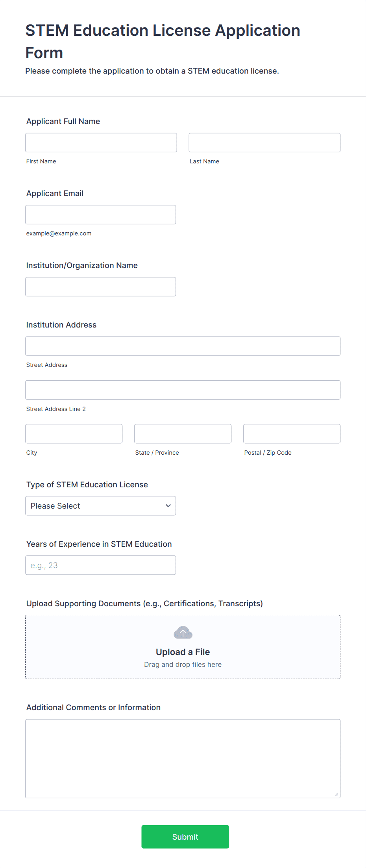The height and width of the screenshot is (868, 366).
Task: Focus the Last Name field
Action: 264,143
